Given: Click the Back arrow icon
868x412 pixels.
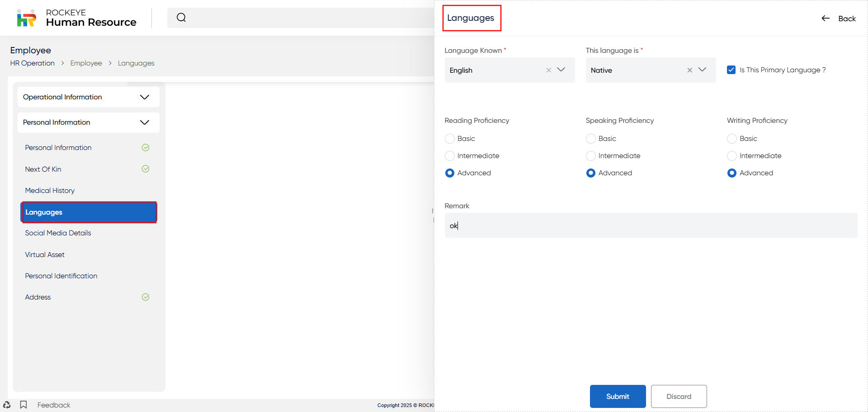Looking at the screenshot, I should 826,19.
